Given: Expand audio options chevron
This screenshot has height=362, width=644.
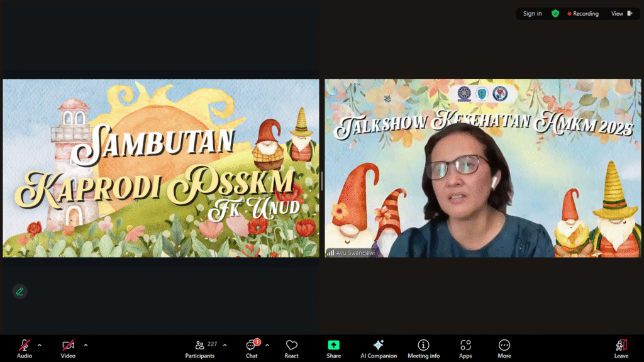Looking at the screenshot, I should click(x=40, y=345).
